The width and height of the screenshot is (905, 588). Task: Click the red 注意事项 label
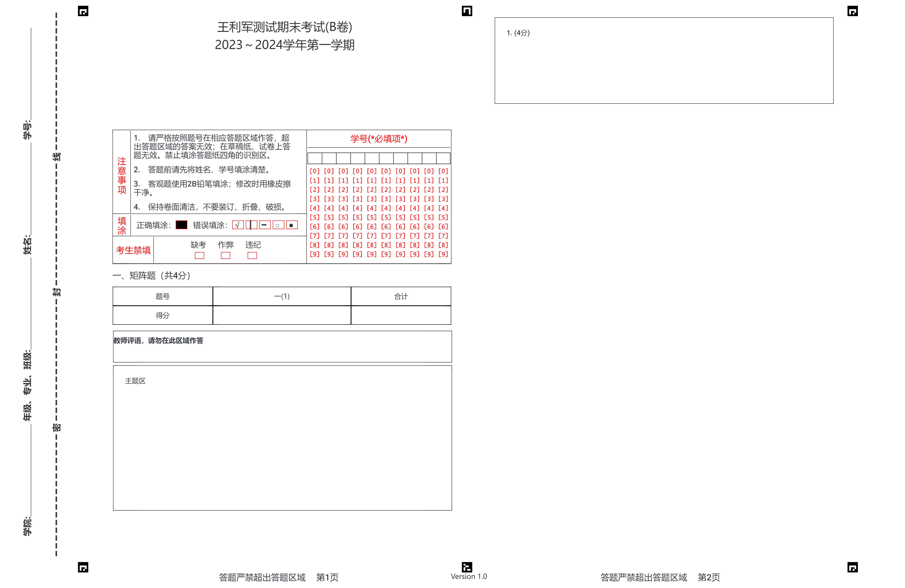point(122,175)
